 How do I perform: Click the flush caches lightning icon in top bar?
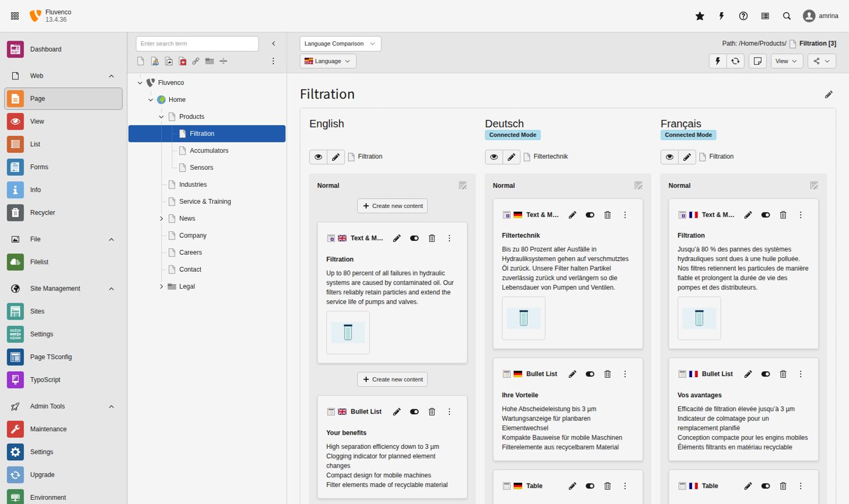tap(722, 16)
